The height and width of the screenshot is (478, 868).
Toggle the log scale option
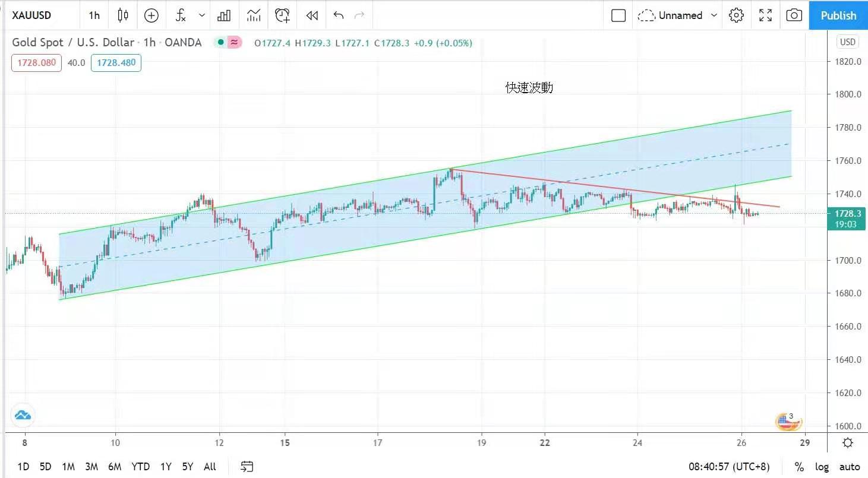(x=822, y=467)
